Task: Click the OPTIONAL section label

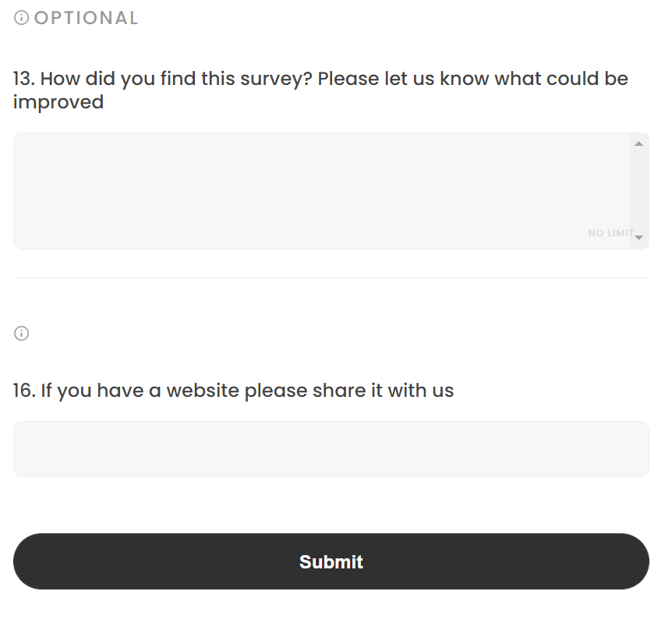Action: pos(86,17)
